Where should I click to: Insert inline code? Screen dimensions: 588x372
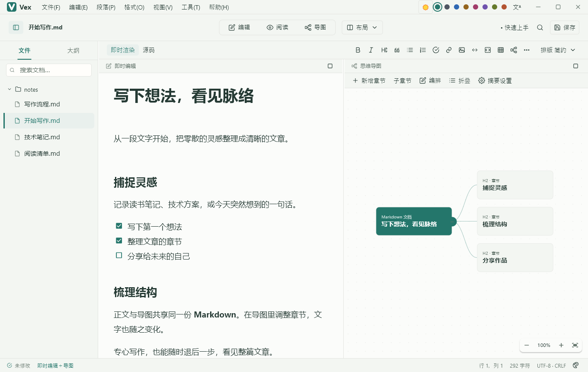[475, 50]
